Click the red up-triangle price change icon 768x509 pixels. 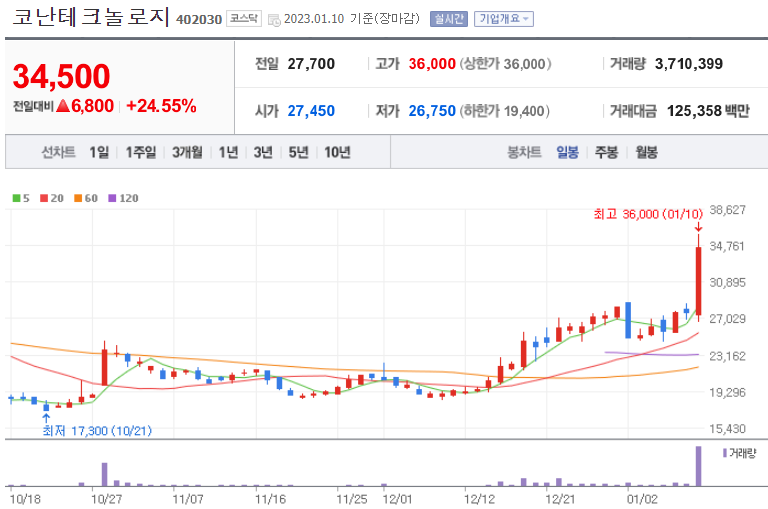click(x=63, y=105)
